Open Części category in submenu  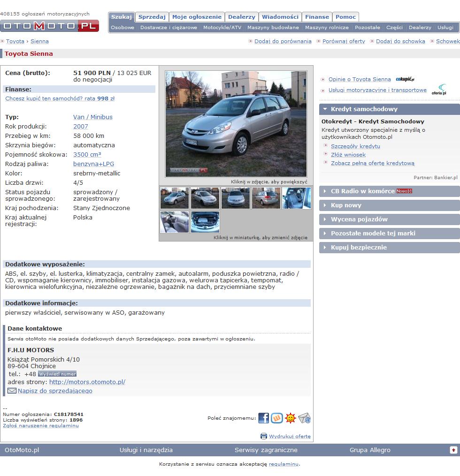394,27
